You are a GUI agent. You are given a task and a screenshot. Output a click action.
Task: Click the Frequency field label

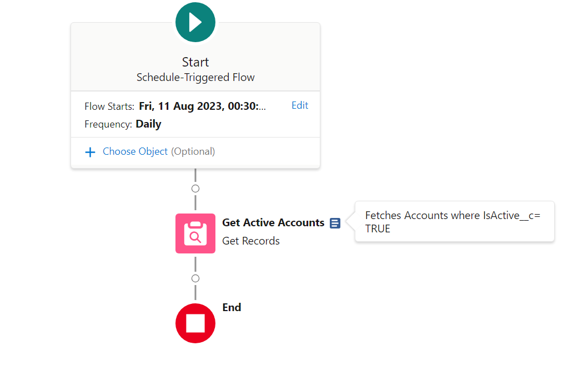(108, 124)
